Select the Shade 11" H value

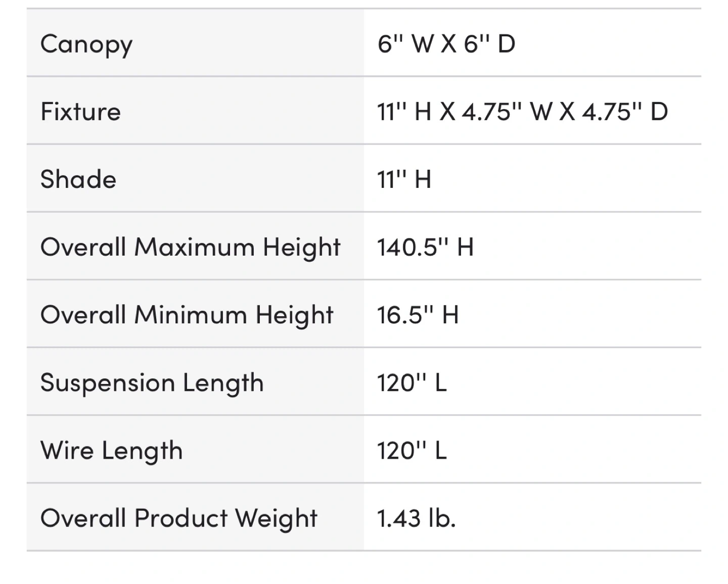point(404,179)
